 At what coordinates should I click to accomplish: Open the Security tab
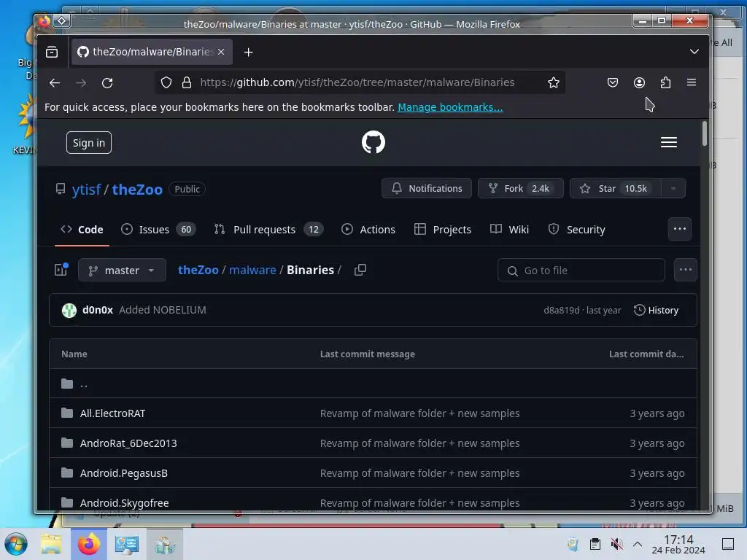coord(576,230)
